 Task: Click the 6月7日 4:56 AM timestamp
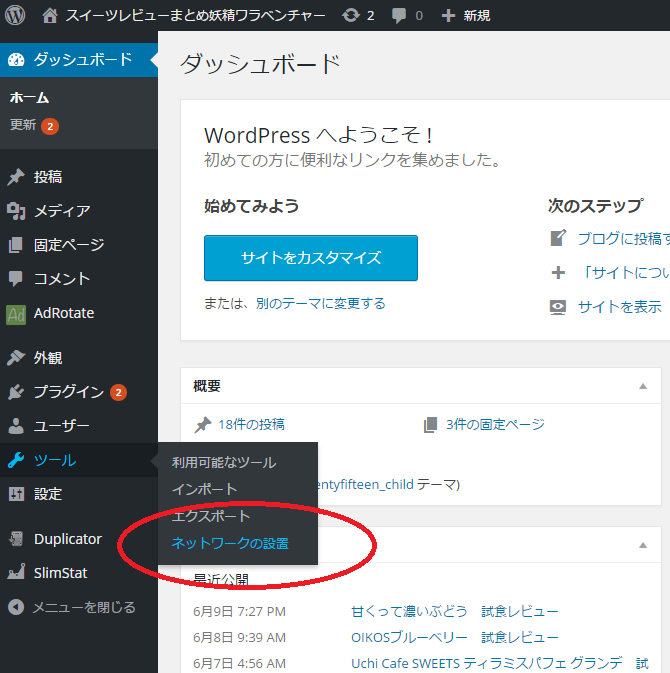pyautogui.click(x=240, y=664)
